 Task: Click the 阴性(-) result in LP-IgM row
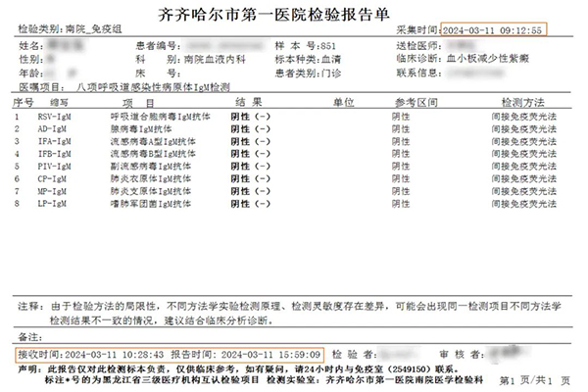point(251,204)
